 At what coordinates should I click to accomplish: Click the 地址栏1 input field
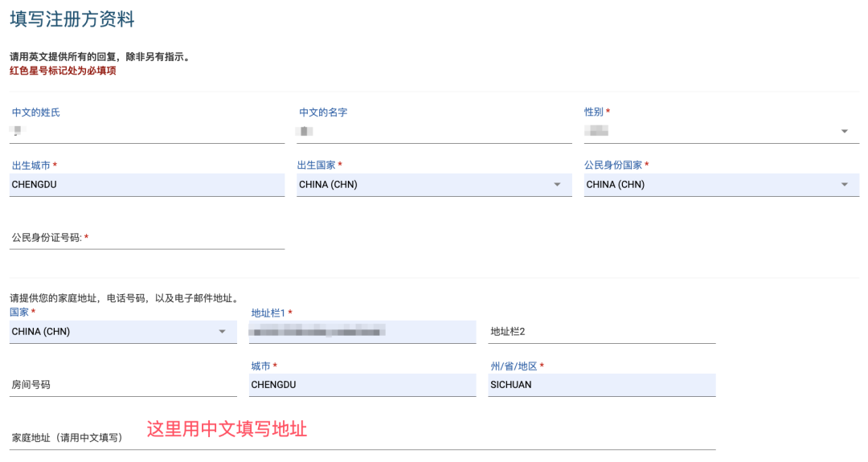point(362,332)
